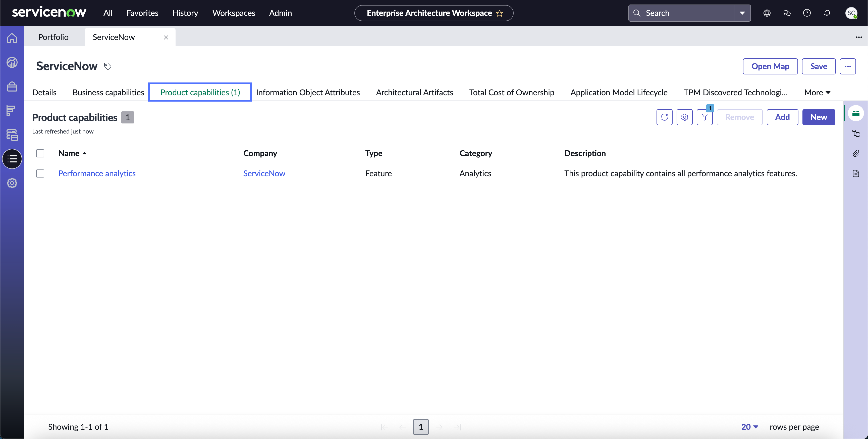Screen dimensions: 868x439
Task: Open the settings gear in sidebar
Action: point(12,183)
